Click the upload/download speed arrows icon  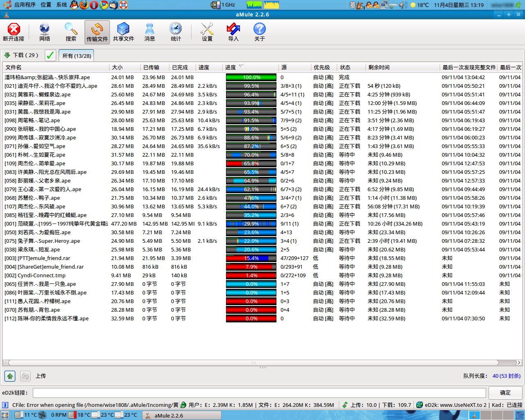tap(345, 405)
